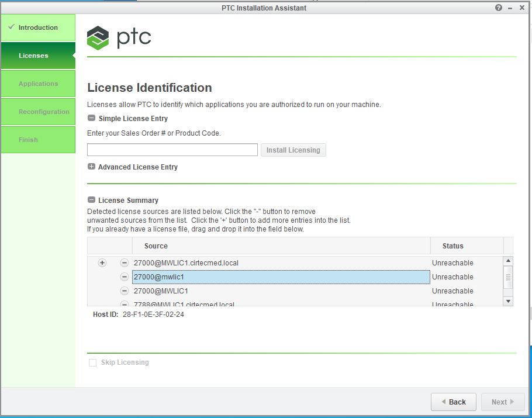Screen dimensions: 532x418
Task: Close the PTC Installation Assistant window
Action: pyautogui.click(x=522, y=8)
